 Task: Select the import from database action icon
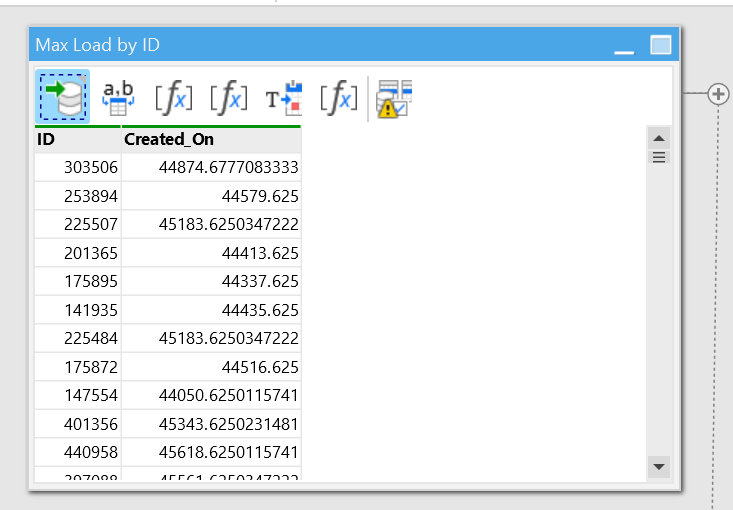click(63, 97)
